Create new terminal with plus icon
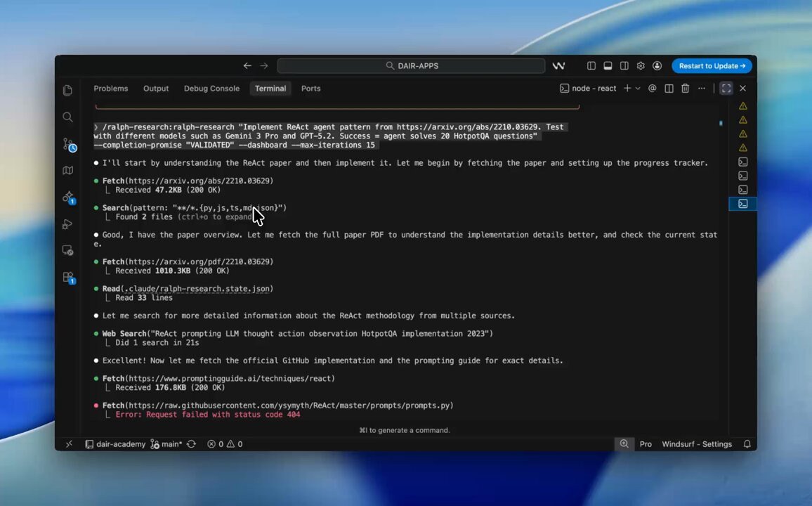 627,89
